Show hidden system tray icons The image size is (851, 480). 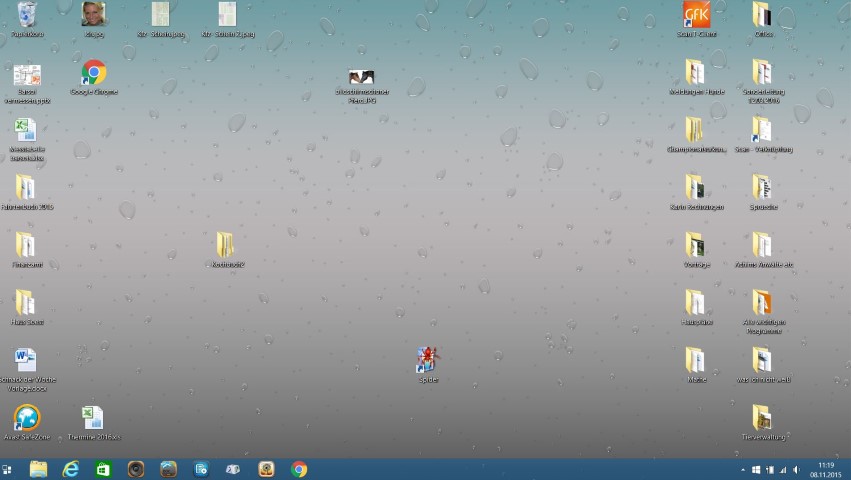(742, 469)
